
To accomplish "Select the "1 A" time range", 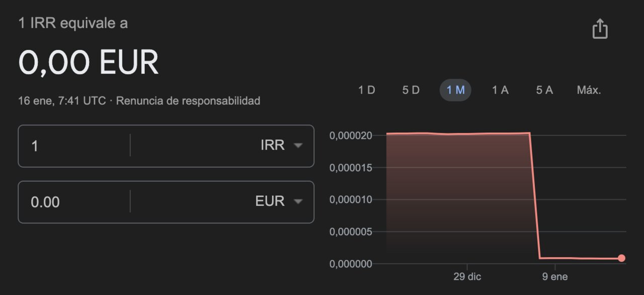I will (500, 90).
